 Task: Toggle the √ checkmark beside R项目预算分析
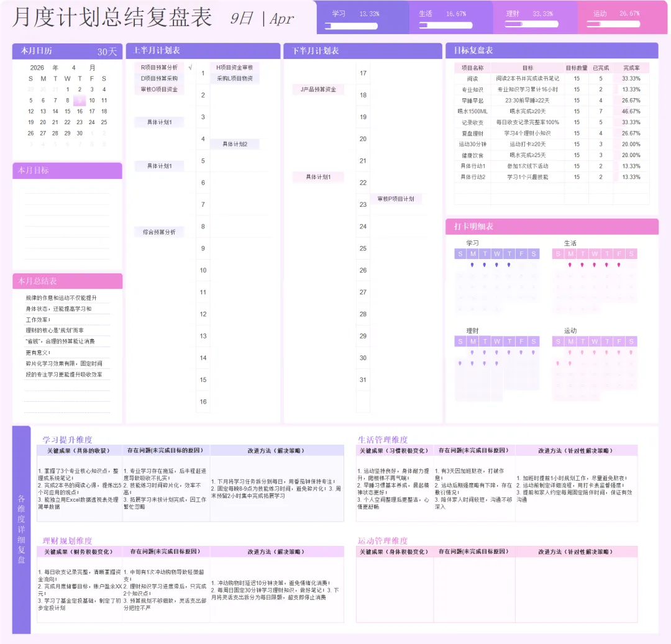[190, 67]
